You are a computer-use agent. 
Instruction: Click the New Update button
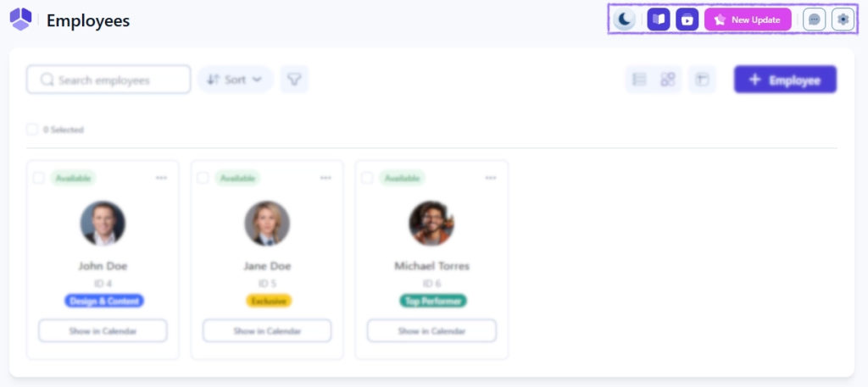click(x=748, y=19)
